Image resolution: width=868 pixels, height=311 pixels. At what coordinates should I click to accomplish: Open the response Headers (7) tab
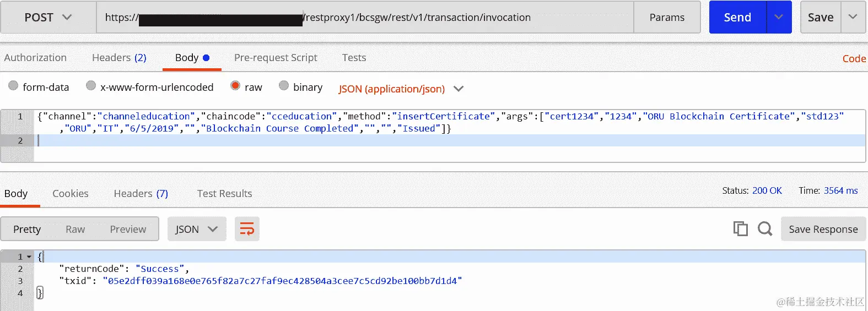(x=141, y=194)
